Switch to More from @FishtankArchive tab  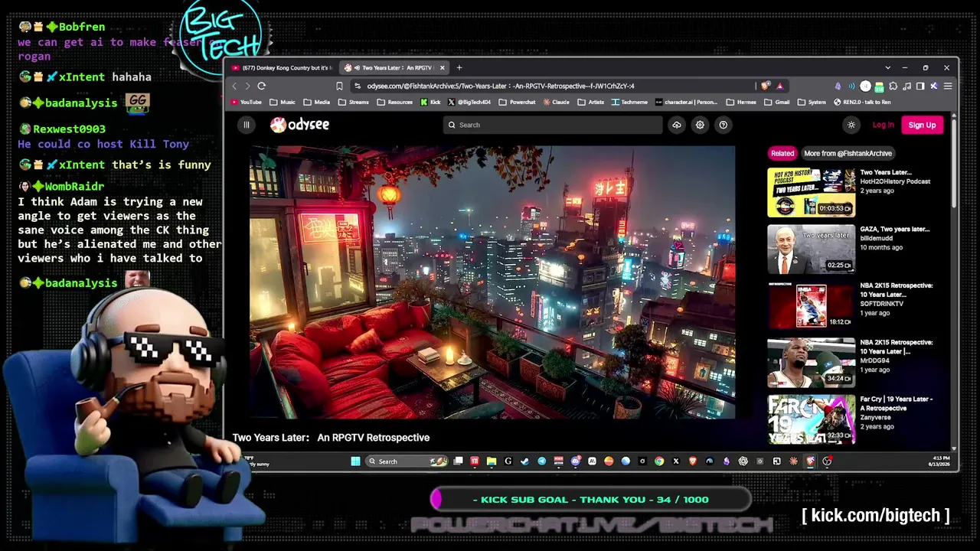tap(848, 153)
